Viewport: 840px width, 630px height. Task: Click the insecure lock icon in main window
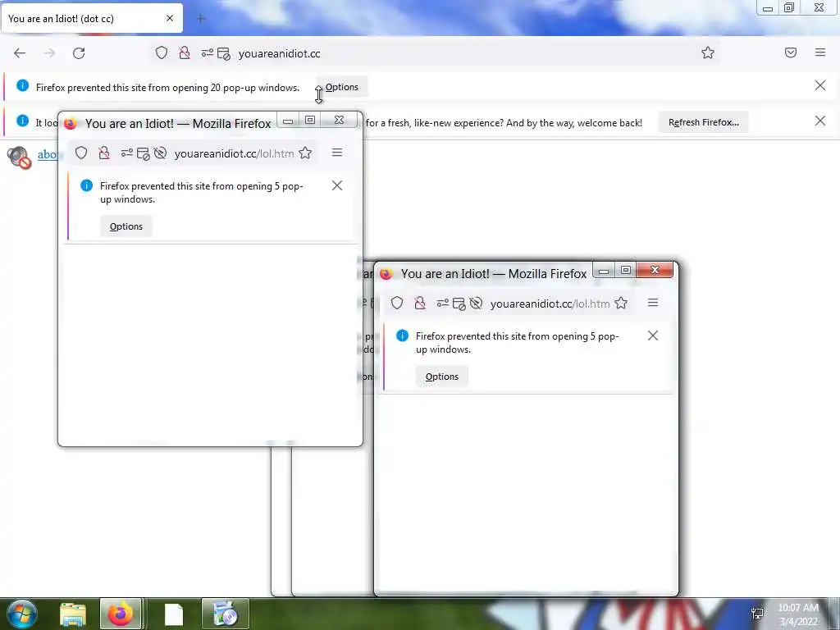(185, 53)
